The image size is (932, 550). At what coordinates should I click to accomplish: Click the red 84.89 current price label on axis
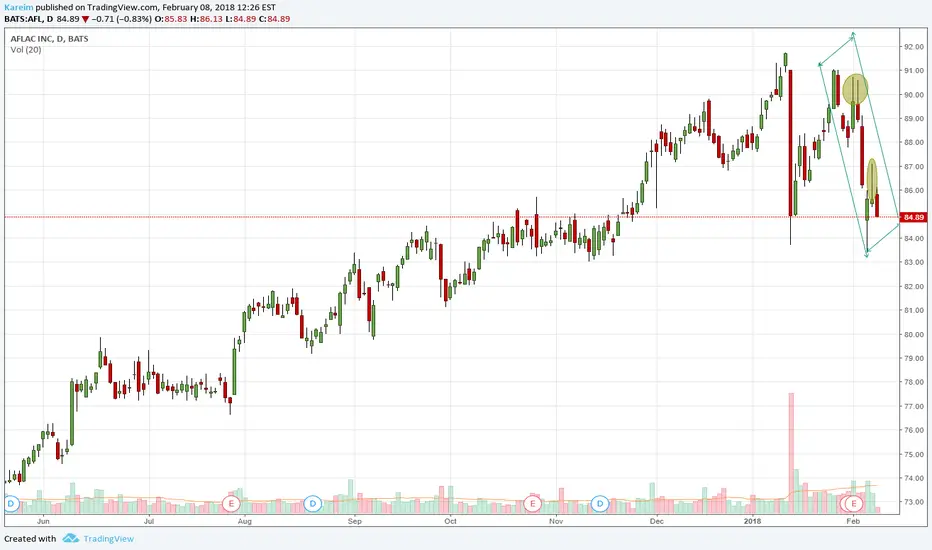[914, 218]
